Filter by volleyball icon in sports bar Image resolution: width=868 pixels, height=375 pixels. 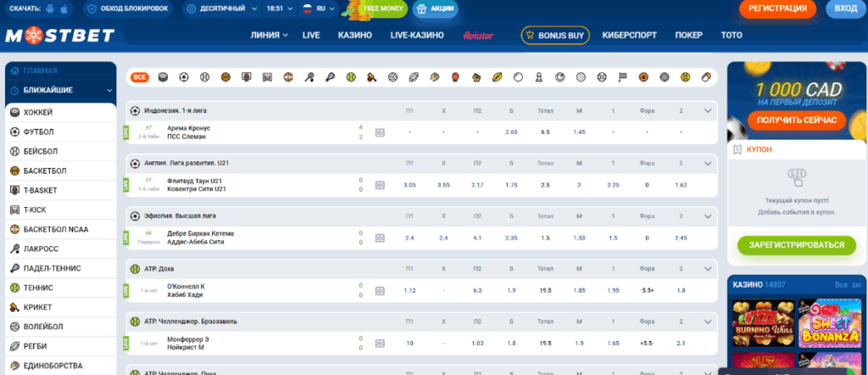point(392,77)
